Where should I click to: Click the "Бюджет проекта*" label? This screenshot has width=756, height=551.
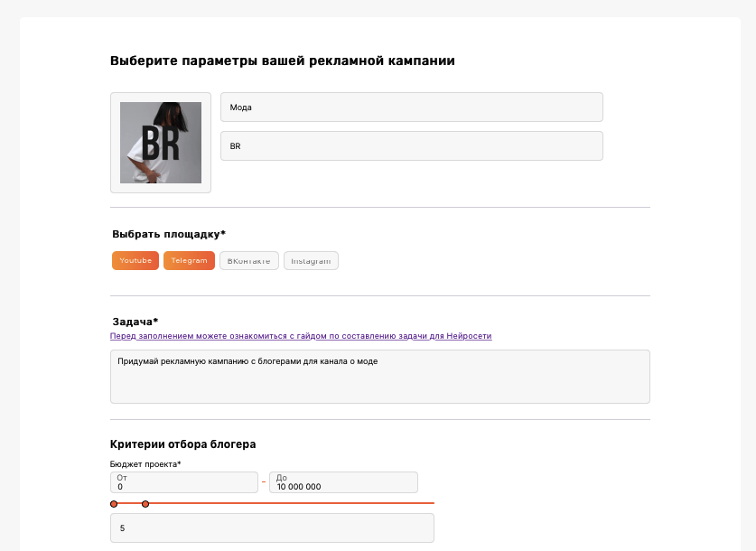click(145, 464)
